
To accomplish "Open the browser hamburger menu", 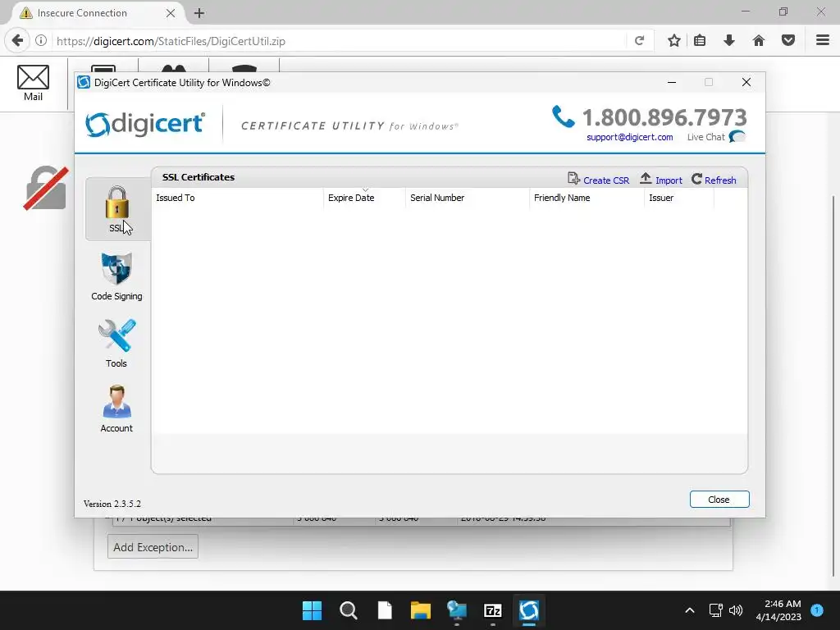I will [823, 41].
